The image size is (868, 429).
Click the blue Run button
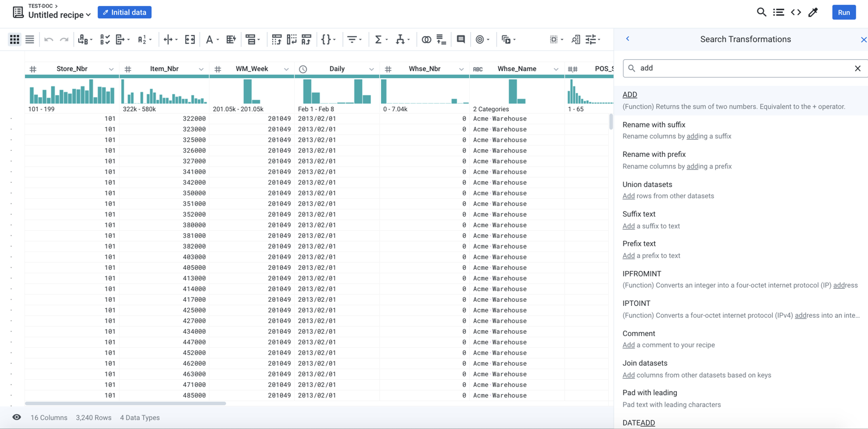click(843, 12)
